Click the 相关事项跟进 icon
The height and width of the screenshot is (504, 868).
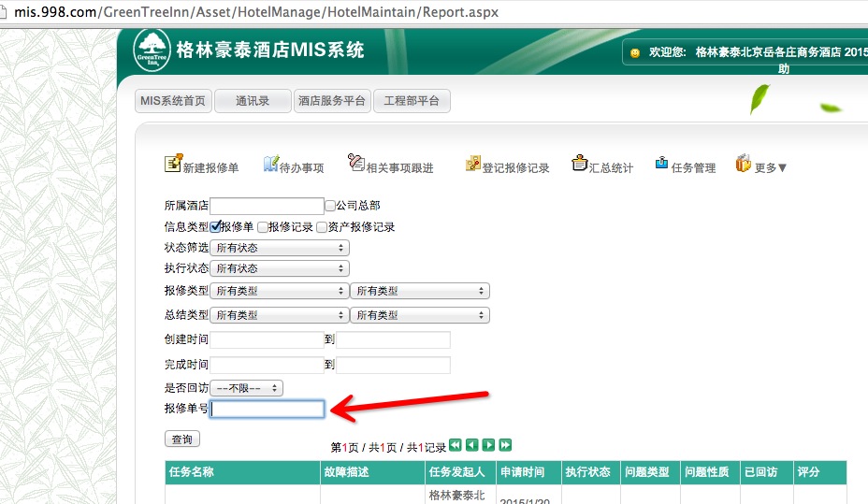(x=356, y=163)
